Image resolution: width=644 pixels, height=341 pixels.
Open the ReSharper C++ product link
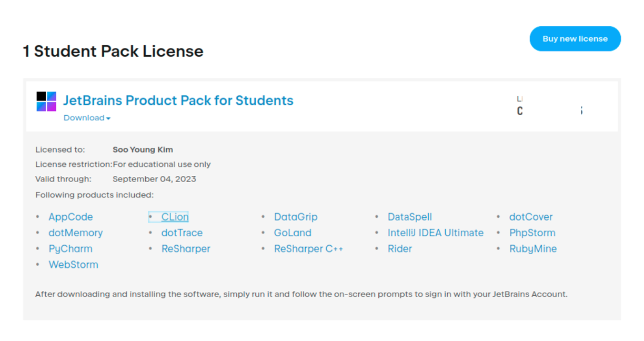coord(309,249)
